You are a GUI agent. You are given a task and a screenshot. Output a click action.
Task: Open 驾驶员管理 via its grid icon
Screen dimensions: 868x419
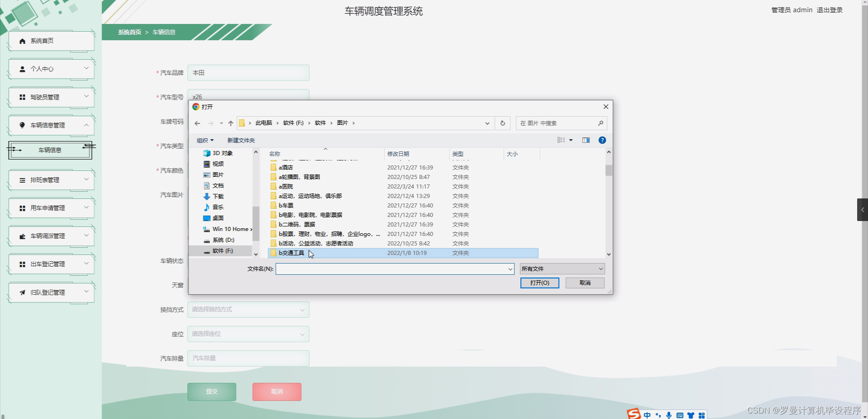pos(22,97)
